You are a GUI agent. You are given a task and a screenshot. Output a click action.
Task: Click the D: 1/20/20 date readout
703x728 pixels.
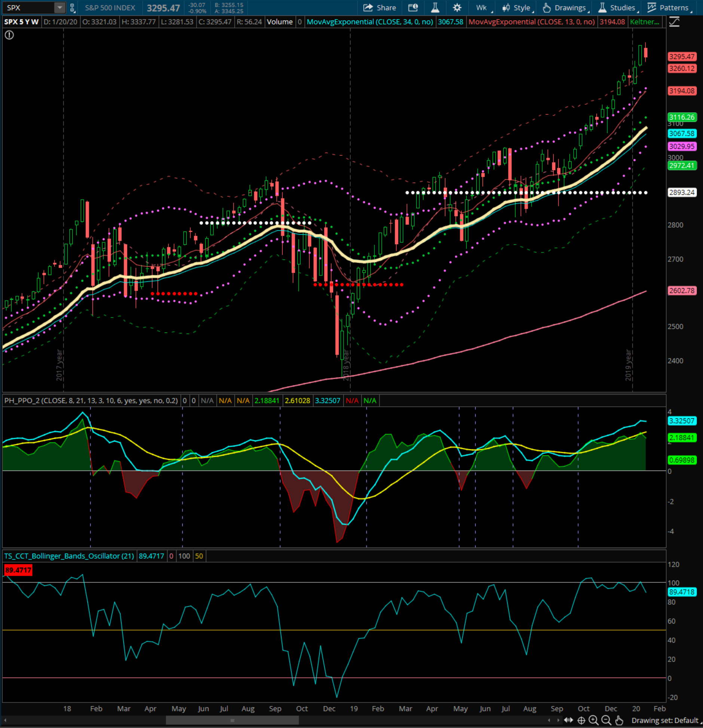click(61, 22)
